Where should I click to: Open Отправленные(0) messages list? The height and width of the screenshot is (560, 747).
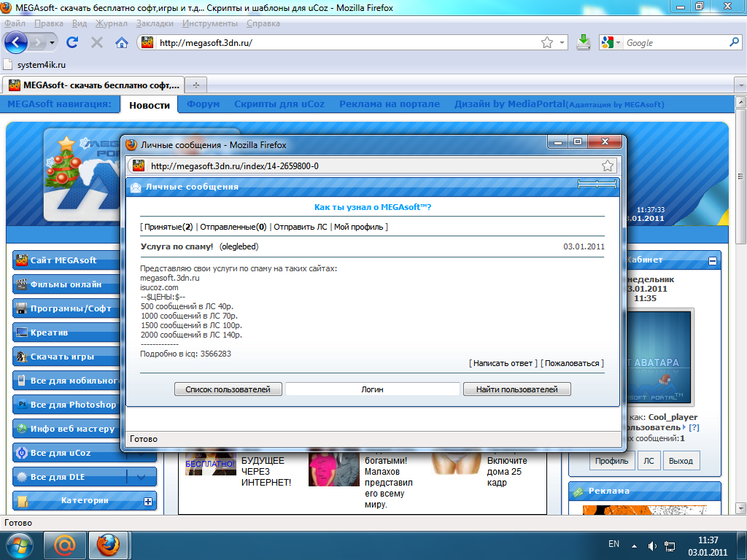coord(233,227)
